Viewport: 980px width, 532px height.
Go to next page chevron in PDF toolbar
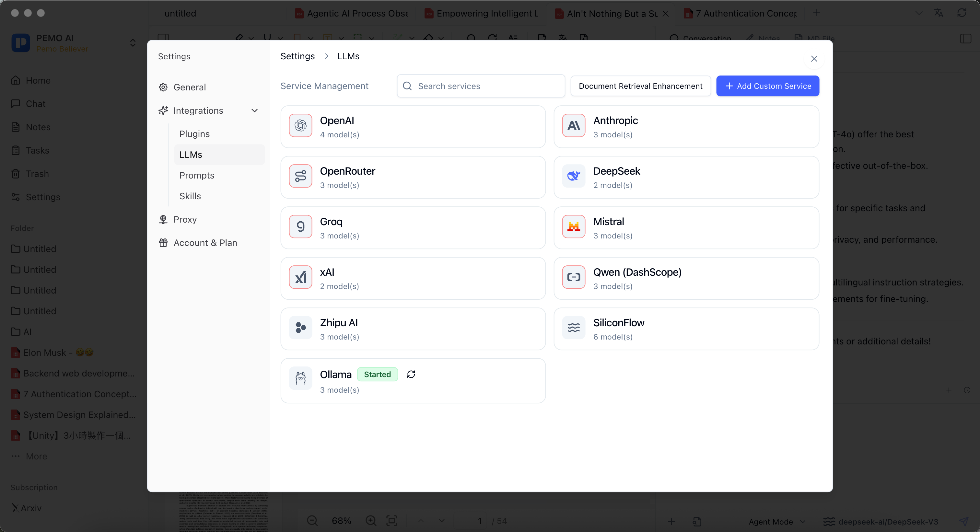[442, 521]
